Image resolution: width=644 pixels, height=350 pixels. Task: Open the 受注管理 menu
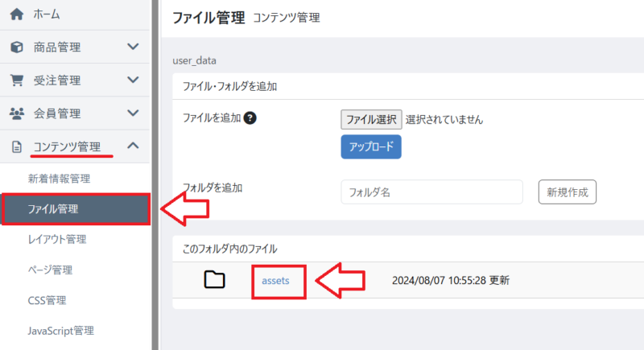(57, 80)
